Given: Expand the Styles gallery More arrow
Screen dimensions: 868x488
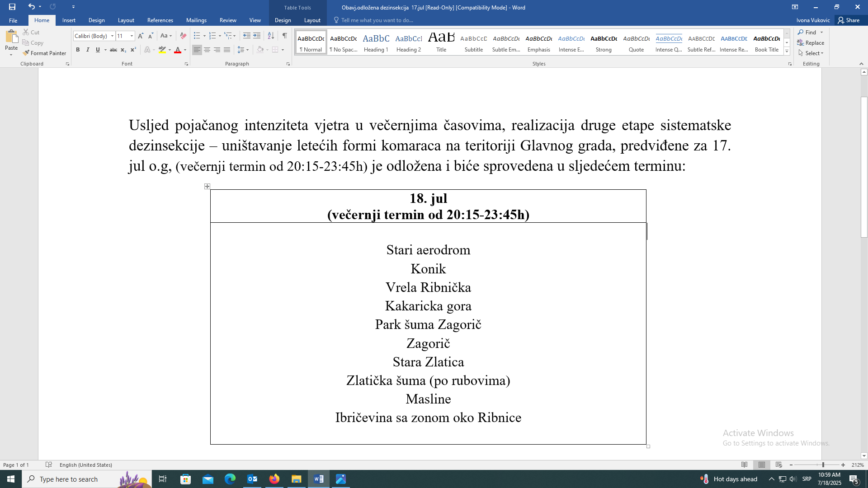Looking at the screenshot, I should tap(787, 52).
